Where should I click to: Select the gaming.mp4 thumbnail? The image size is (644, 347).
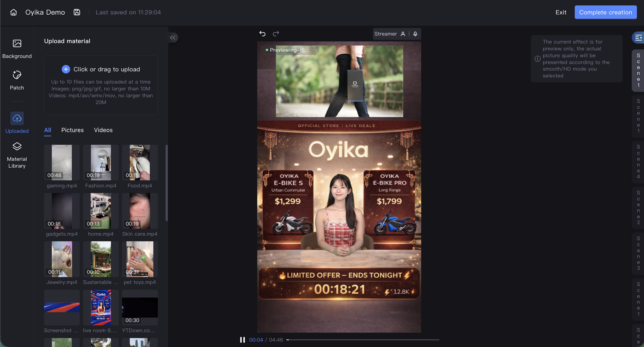pyautogui.click(x=62, y=163)
